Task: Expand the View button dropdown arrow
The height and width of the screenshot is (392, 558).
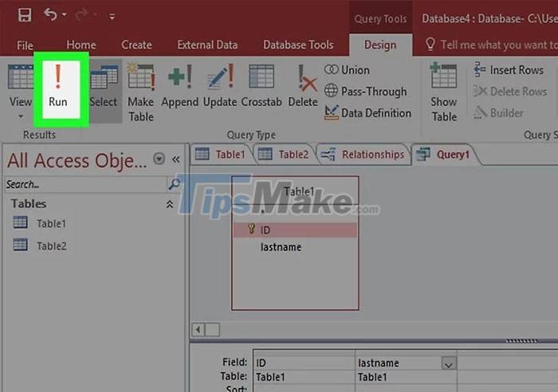Action: [21, 116]
